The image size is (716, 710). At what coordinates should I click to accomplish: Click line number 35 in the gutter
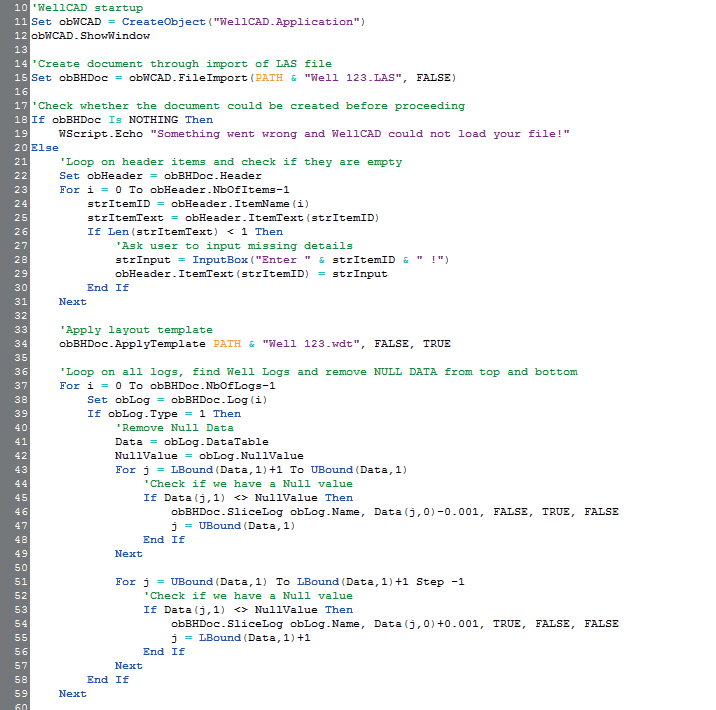pyautogui.click(x=21, y=358)
